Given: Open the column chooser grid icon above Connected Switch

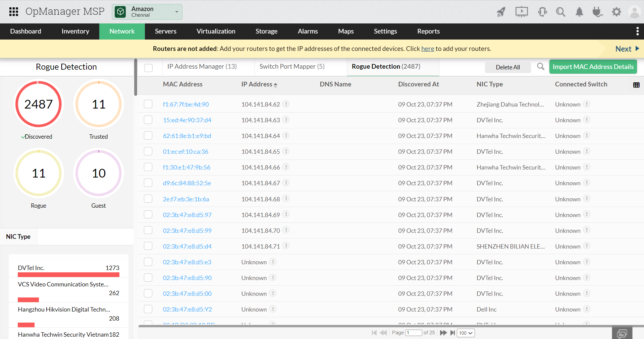Looking at the screenshot, I should [x=636, y=85].
